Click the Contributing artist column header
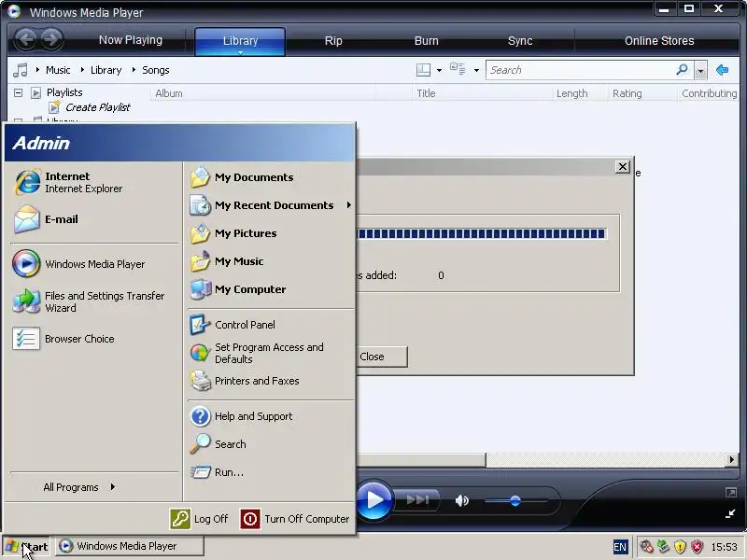 709,93
